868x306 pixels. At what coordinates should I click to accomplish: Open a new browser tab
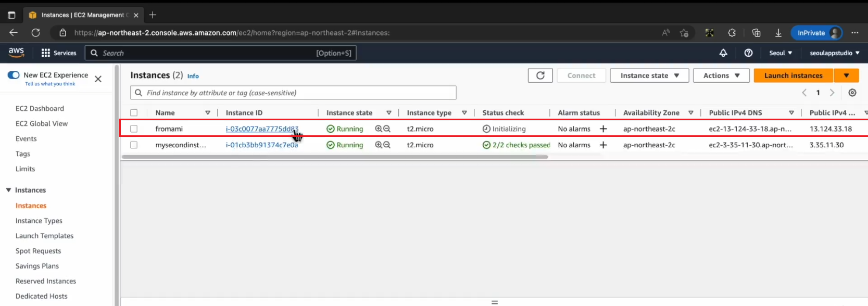(153, 15)
